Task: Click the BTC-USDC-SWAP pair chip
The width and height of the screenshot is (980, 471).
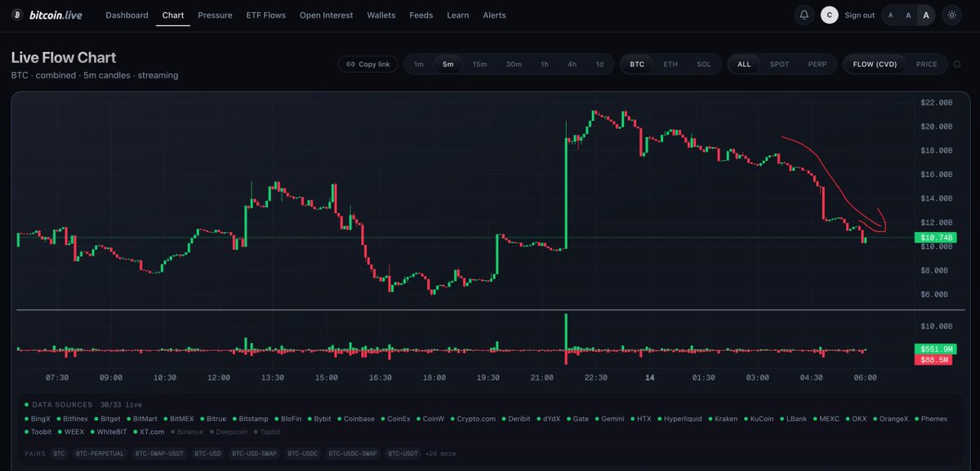Action: pyautogui.click(x=354, y=453)
